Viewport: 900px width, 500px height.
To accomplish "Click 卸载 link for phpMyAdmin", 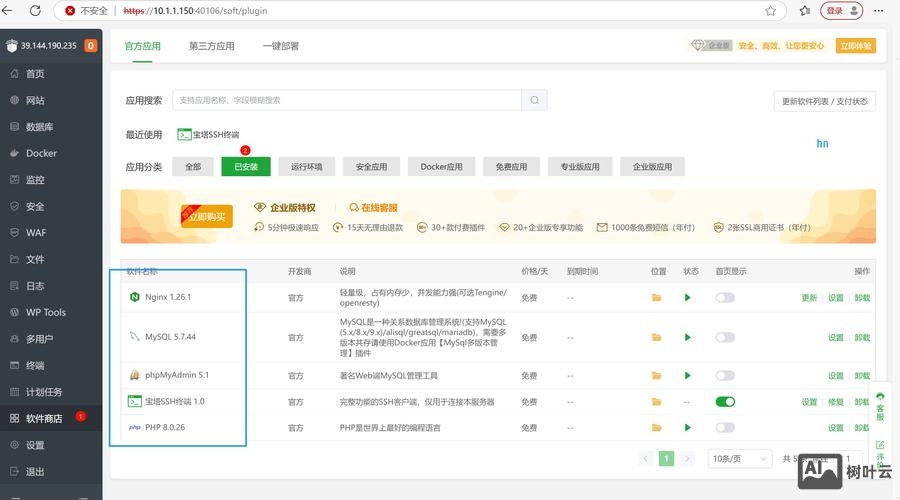I will click(862, 375).
